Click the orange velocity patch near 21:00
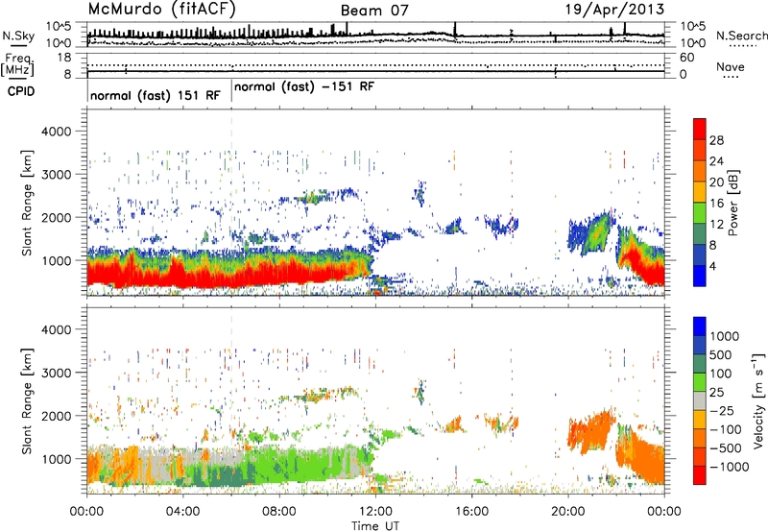768x532 pixels. [590, 431]
